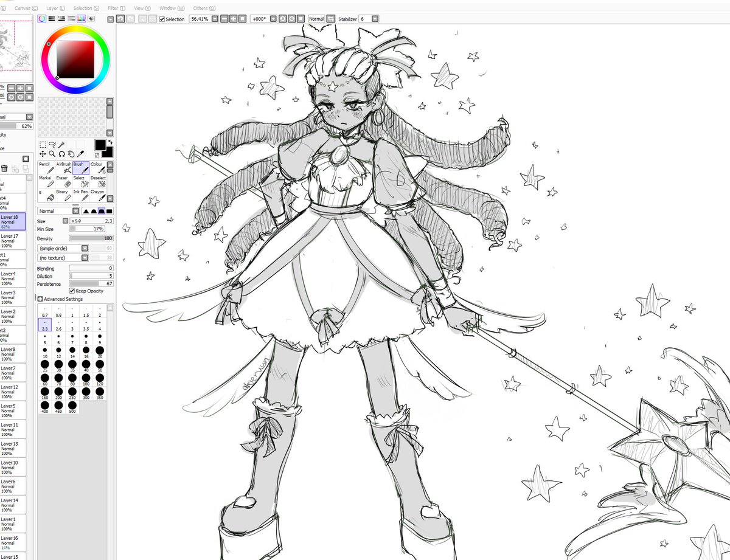Pick the Markai marker tool
The height and width of the screenshot is (560, 730).
[x=46, y=182]
